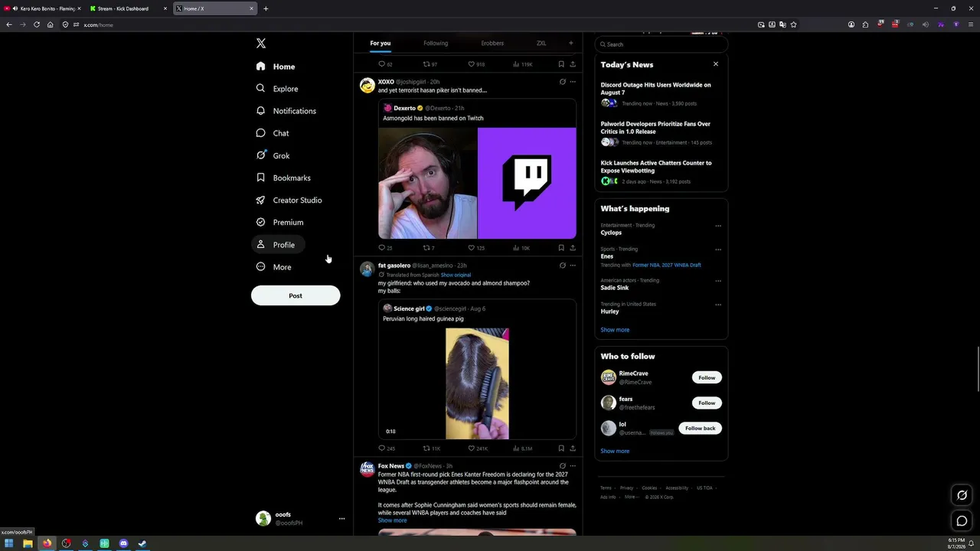The height and width of the screenshot is (551, 980).
Task: Follow RimeCrave
Action: (707, 377)
